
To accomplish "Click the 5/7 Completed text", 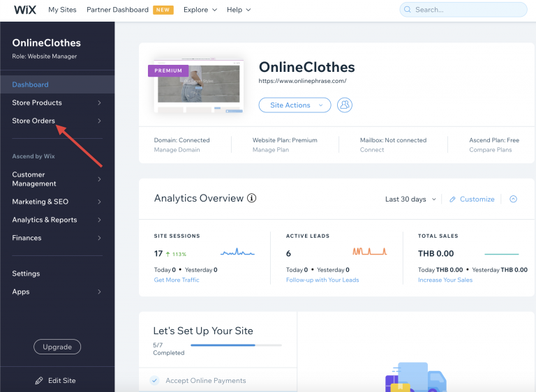I will pyautogui.click(x=168, y=349).
